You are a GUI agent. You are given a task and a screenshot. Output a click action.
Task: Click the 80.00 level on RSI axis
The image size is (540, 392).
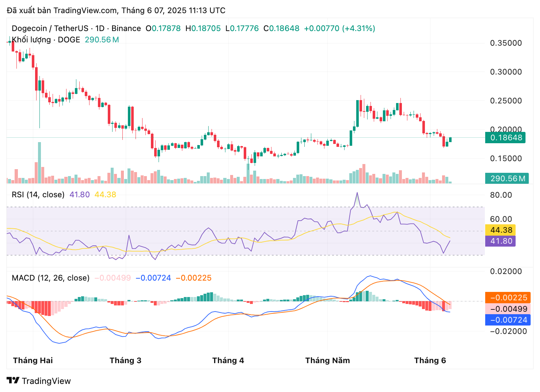501,195
